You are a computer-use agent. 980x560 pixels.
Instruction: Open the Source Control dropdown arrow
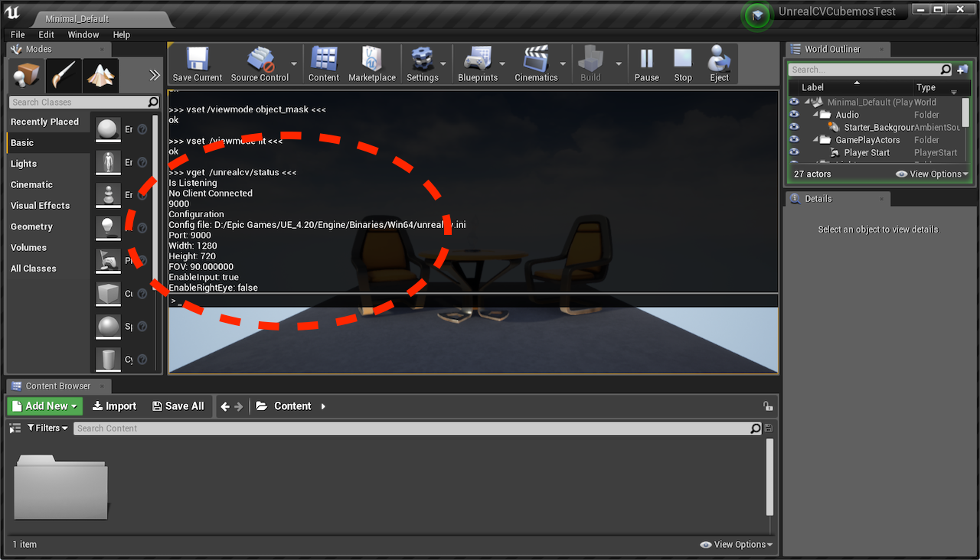coord(294,64)
